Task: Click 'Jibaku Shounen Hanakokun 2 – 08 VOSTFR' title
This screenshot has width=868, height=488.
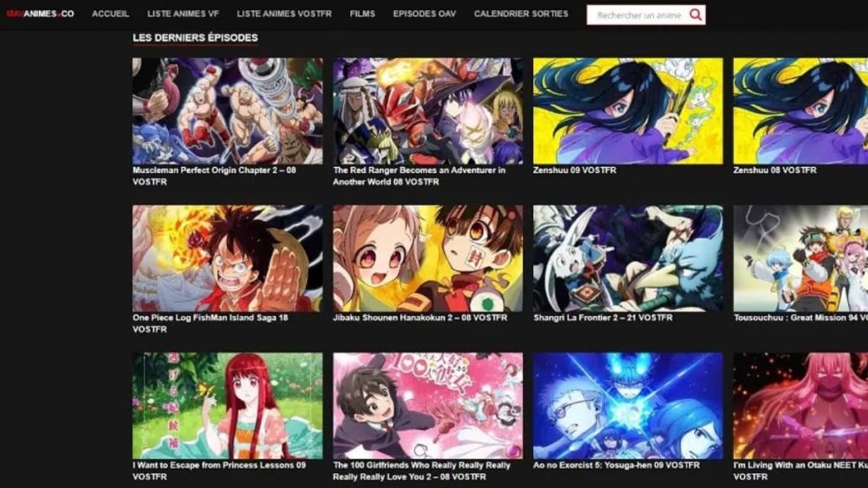Action: click(420, 318)
